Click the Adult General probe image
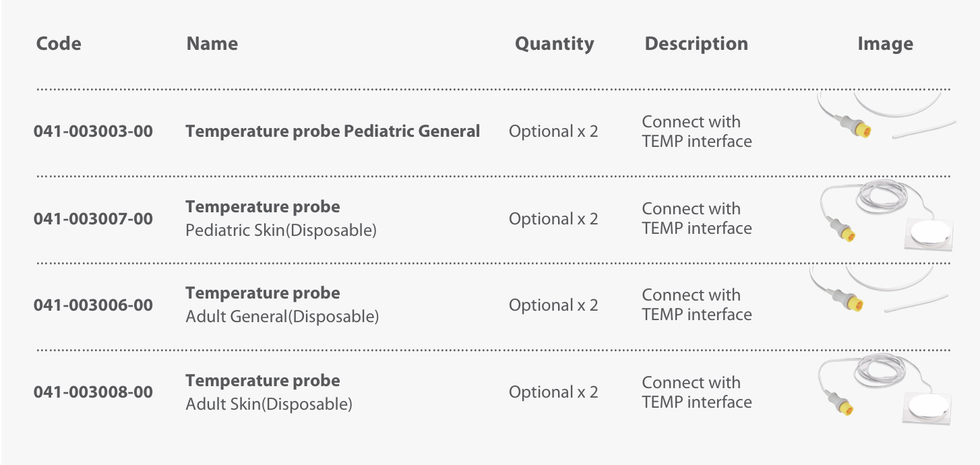980x465 pixels. 878,291
